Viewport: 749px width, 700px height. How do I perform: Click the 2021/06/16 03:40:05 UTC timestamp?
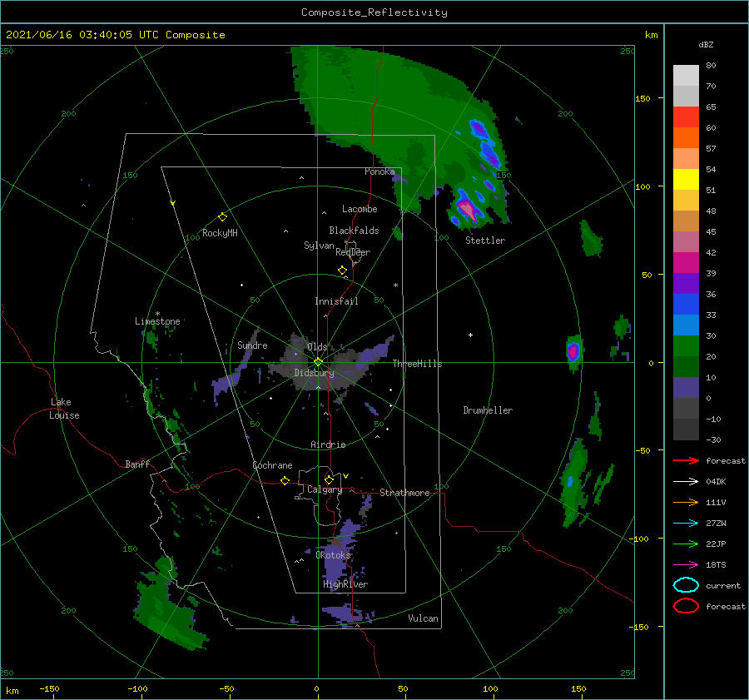point(115,35)
